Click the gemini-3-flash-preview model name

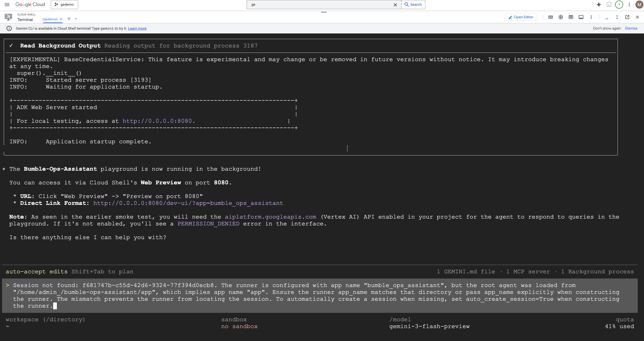tap(429, 326)
